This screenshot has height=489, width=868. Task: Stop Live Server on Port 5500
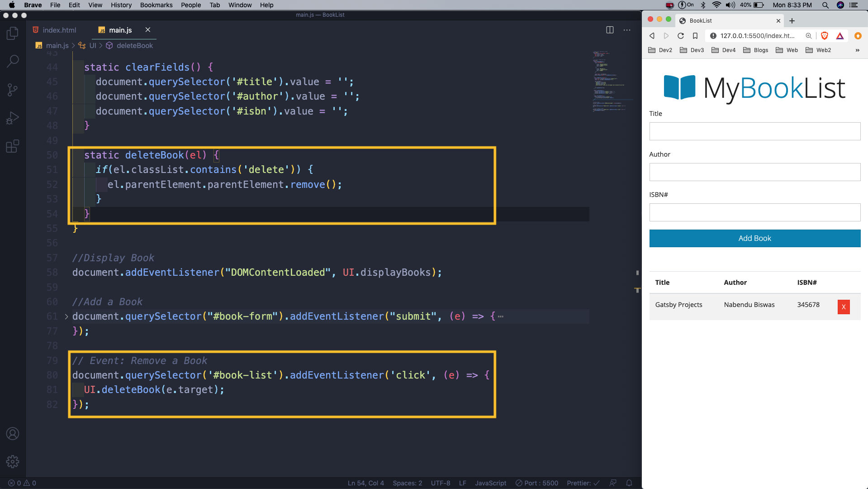pos(537,483)
